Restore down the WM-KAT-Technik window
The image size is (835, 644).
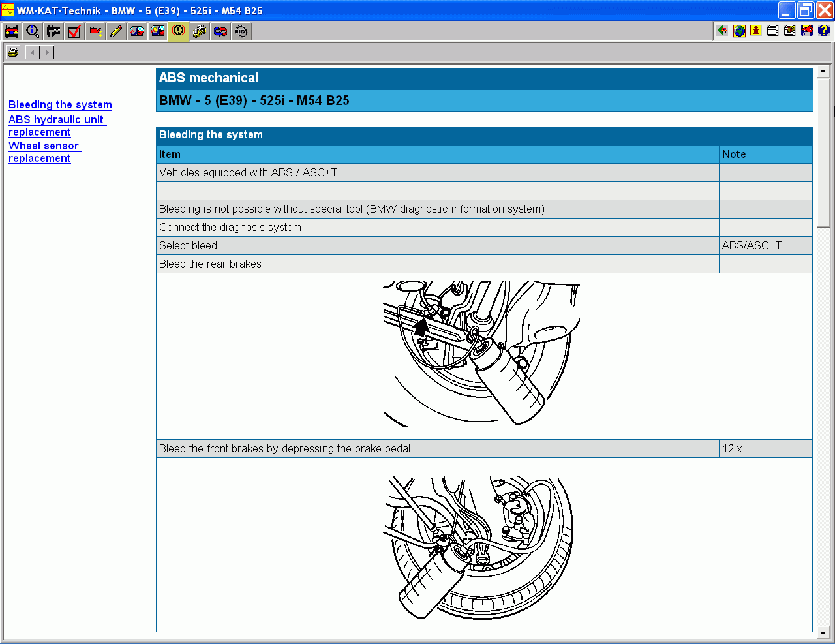(806, 10)
